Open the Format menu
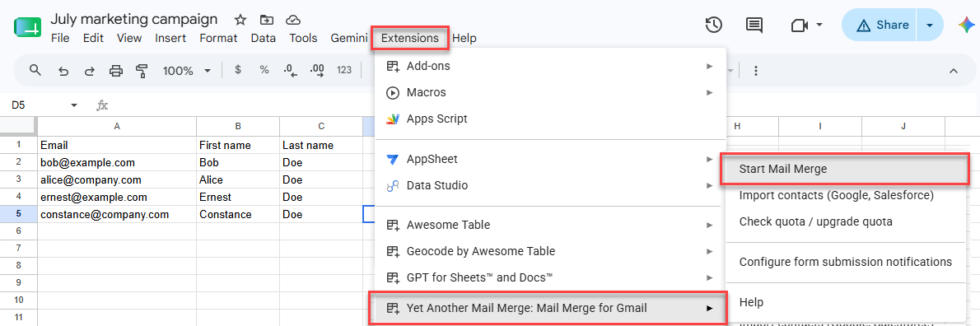This screenshot has height=326, width=980. [x=219, y=38]
